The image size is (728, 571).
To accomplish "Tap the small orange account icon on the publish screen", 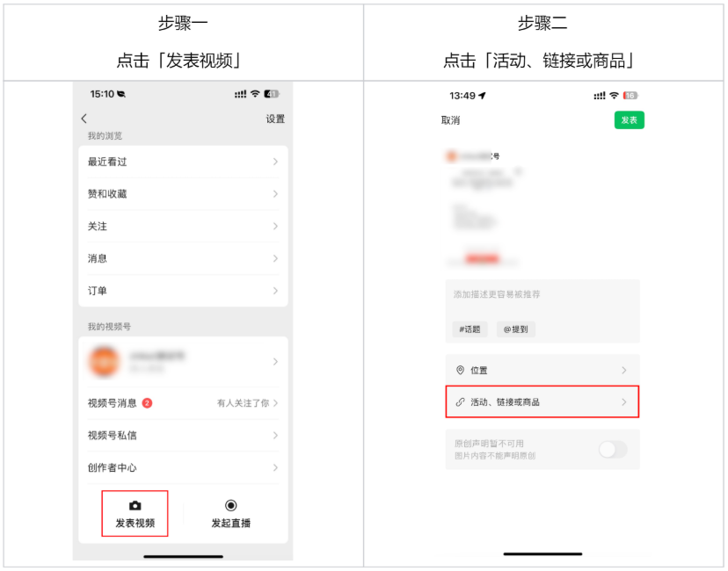I will pyautogui.click(x=451, y=156).
